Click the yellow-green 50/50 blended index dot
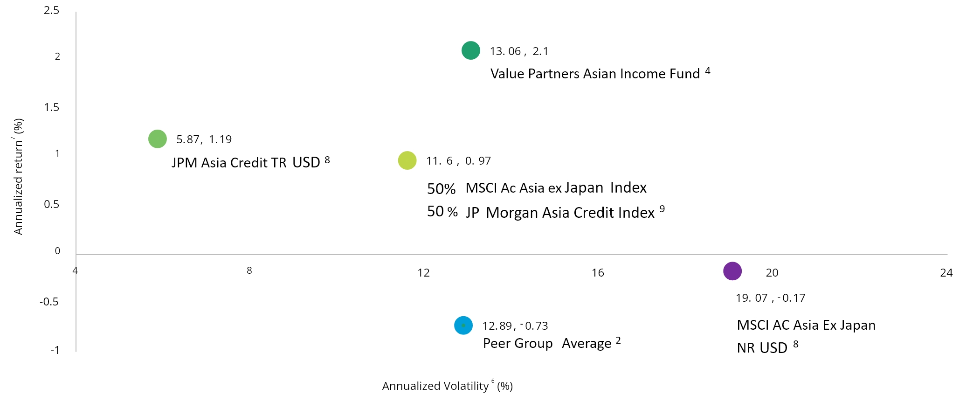 pos(407,160)
